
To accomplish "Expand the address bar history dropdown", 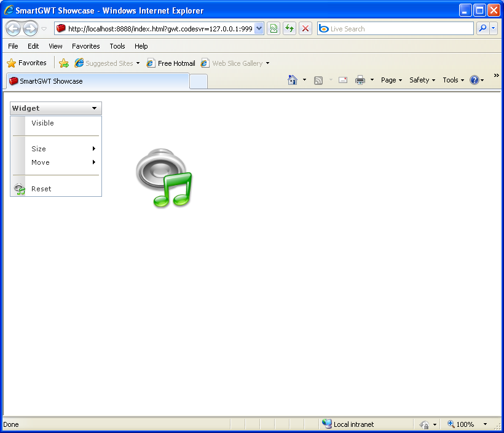I will click(259, 29).
